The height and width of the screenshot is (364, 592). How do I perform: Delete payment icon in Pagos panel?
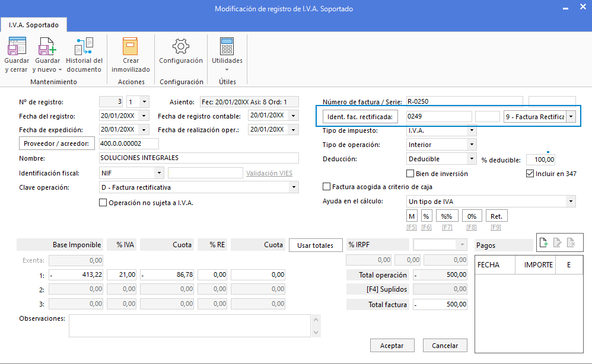[x=571, y=242]
